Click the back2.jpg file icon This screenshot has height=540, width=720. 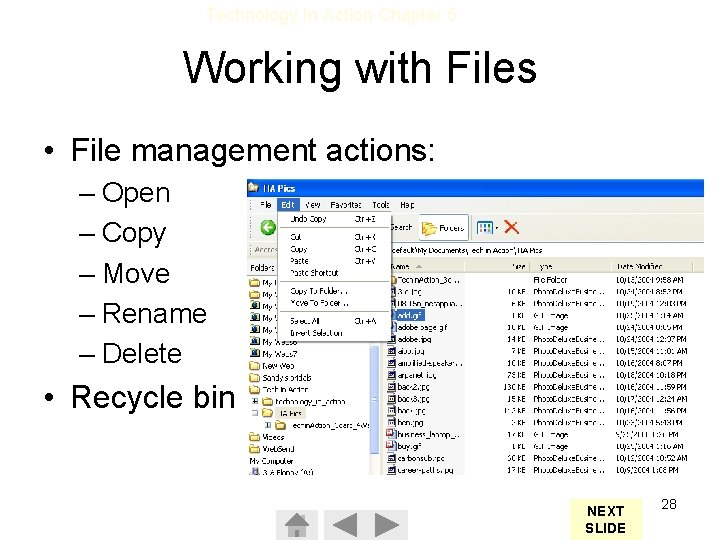[x=391, y=387]
